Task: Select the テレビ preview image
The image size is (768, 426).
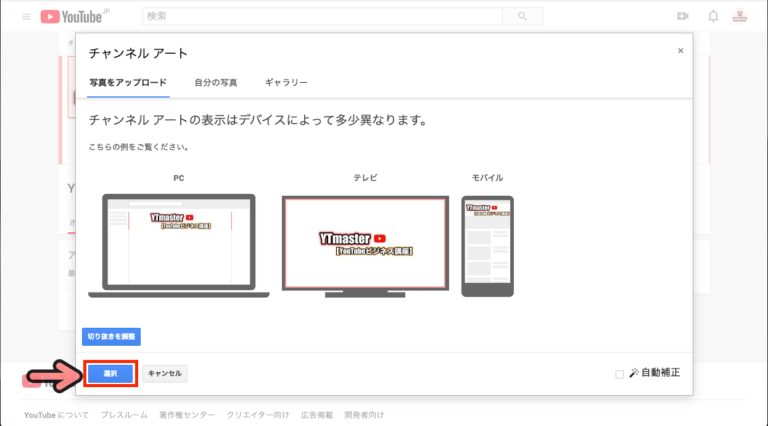Action: [x=364, y=245]
